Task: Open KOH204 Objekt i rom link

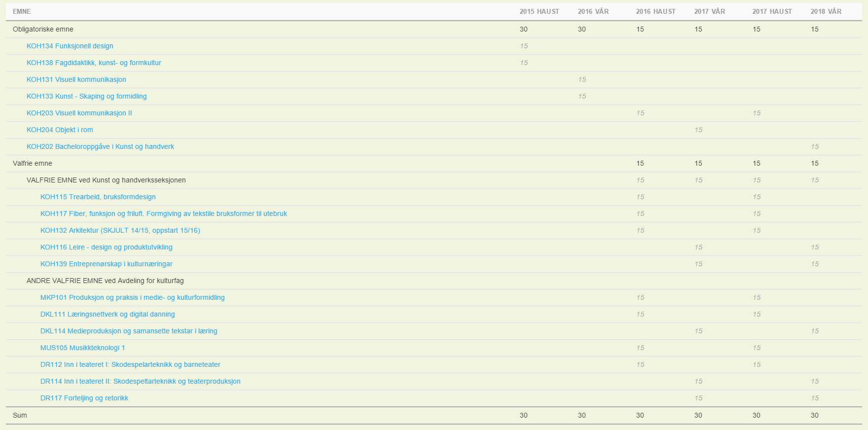Action: [60, 130]
